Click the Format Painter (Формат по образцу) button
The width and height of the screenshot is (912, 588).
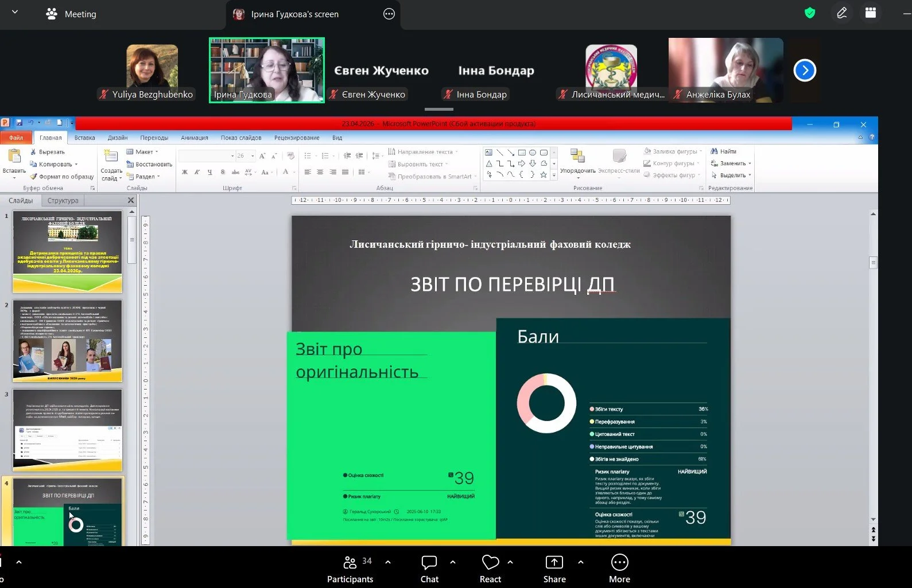point(61,176)
